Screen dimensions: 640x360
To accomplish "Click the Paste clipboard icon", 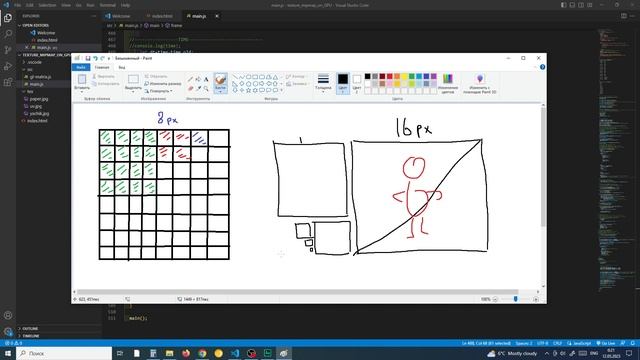I will point(82,79).
